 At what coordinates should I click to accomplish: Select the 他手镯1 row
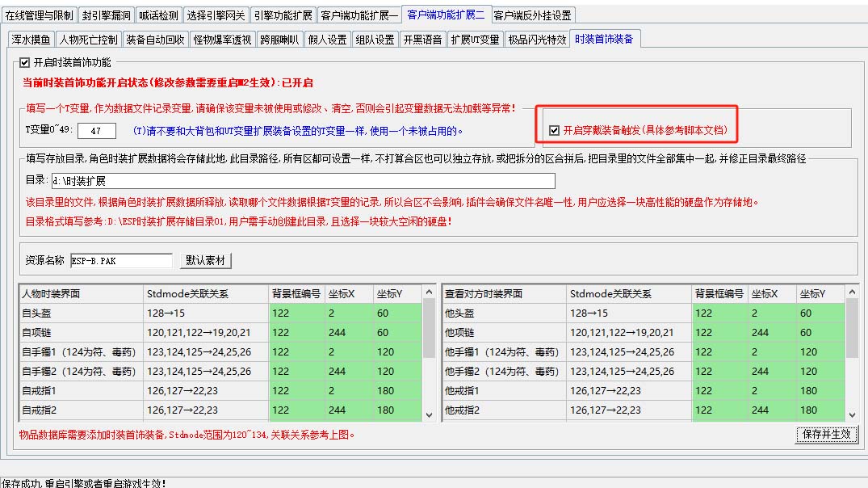(x=644, y=351)
